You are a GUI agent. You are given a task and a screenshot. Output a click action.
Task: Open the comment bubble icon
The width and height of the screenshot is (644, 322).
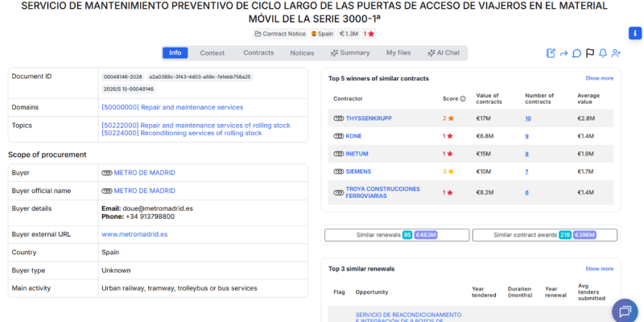[x=576, y=53]
